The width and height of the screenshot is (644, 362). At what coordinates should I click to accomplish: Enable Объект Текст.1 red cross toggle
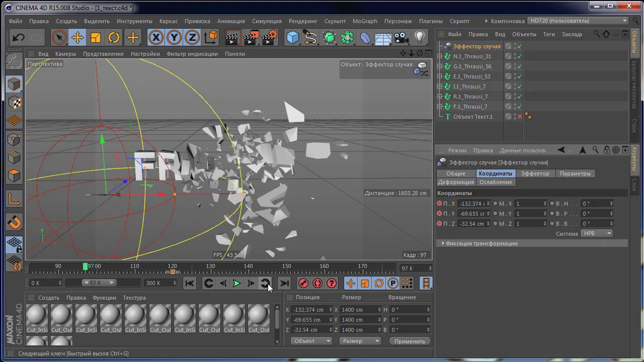(x=520, y=117)
